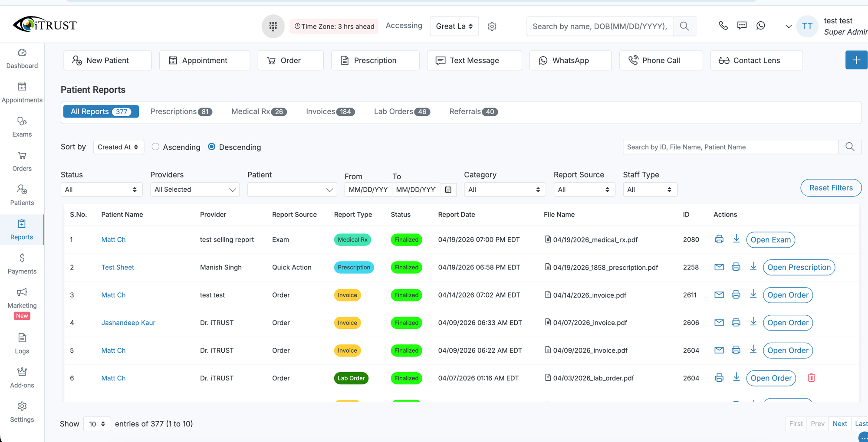Print the Jashandeep Kaur invoice report
868x442 pixels.
(736, 322)
